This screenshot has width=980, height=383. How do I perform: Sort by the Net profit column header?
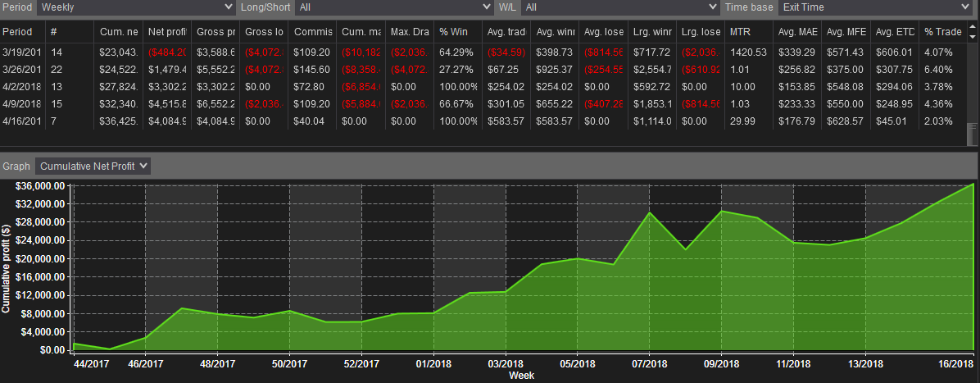point(166,31)
